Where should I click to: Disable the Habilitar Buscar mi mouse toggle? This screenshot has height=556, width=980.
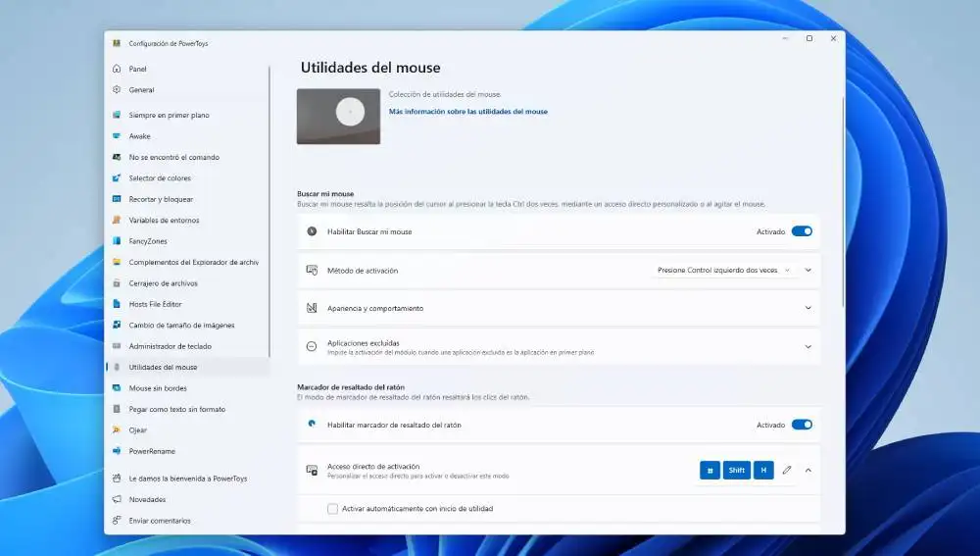pyautogui.click(x=802, y=231)
